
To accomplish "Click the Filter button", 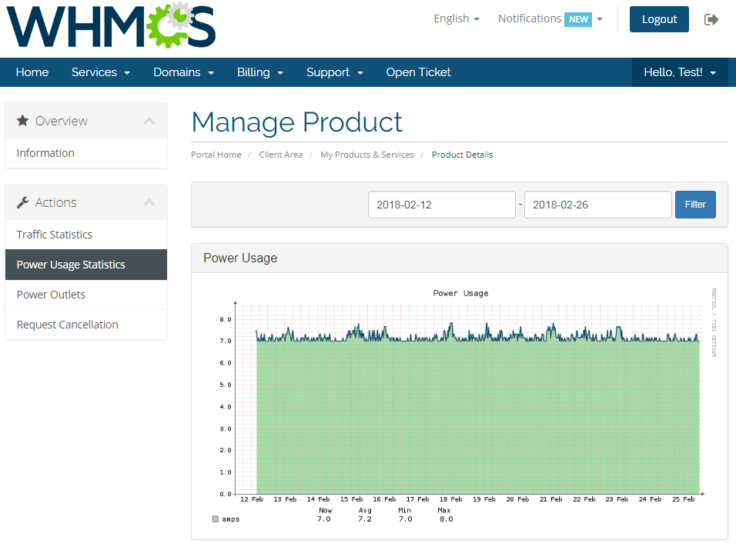I will point(695,205).
